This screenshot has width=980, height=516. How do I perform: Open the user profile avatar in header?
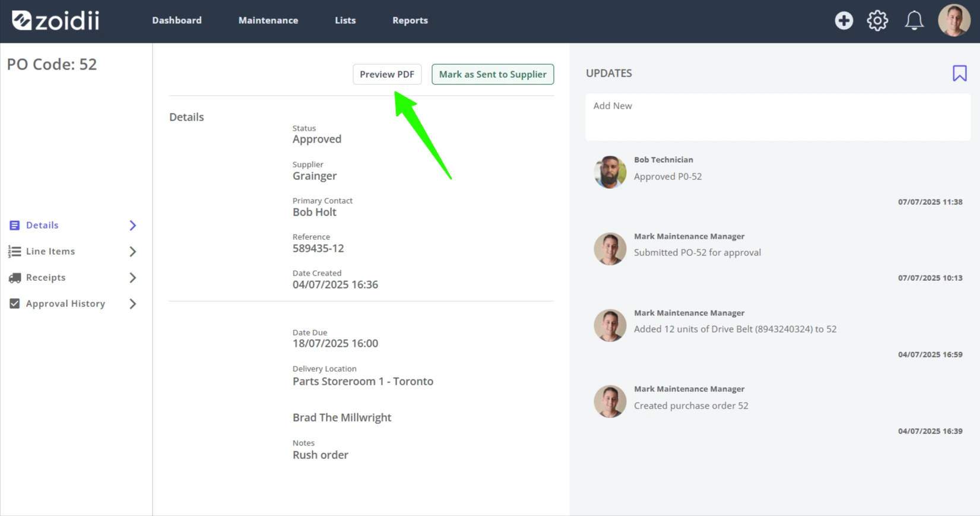pyautogui.click(x=954, y=21)
